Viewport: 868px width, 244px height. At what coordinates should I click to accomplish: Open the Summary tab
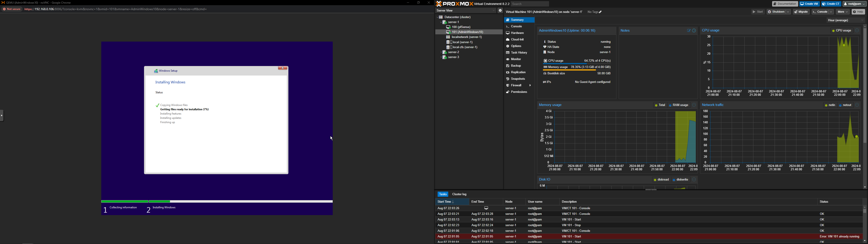point(519,20)
